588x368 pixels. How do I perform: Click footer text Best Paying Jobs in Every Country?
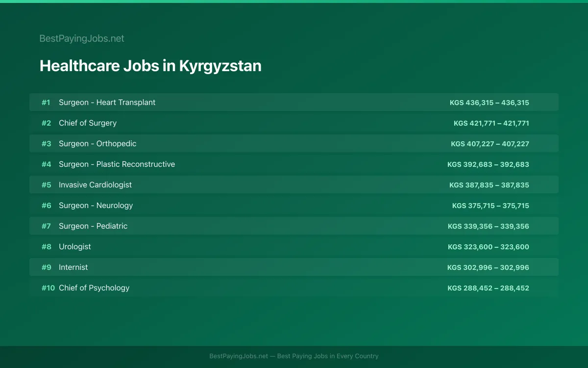328,356
